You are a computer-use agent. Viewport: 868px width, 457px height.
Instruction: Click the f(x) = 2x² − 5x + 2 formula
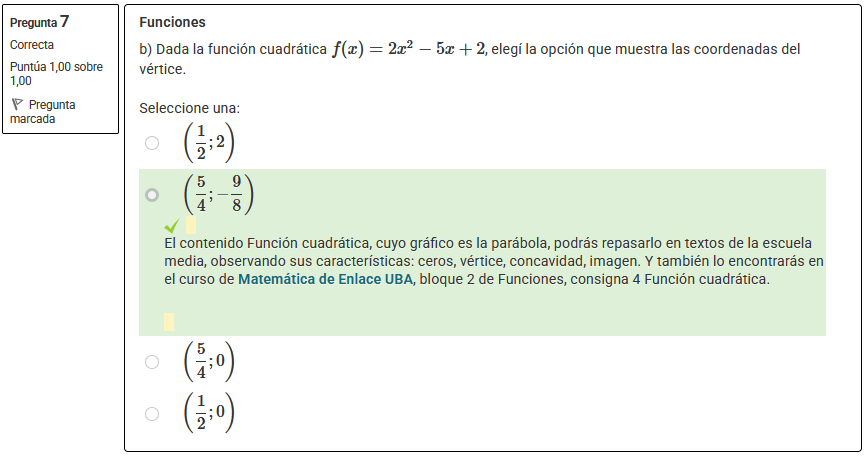point(409,49)
